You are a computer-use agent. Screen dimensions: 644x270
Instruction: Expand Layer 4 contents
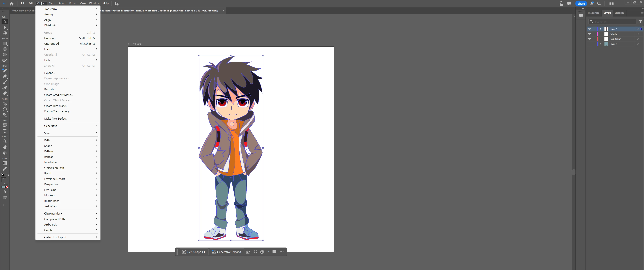pyautogui.click(x=600, y=29)
